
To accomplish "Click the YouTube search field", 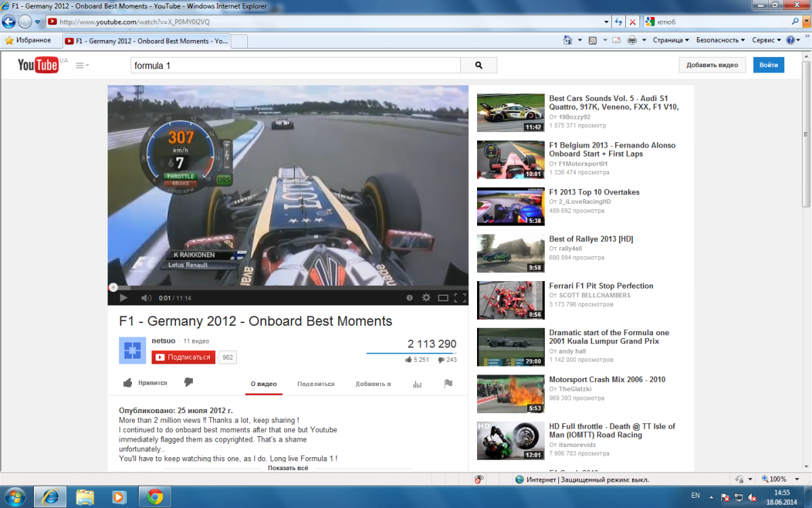I will (x=295, y=66).
